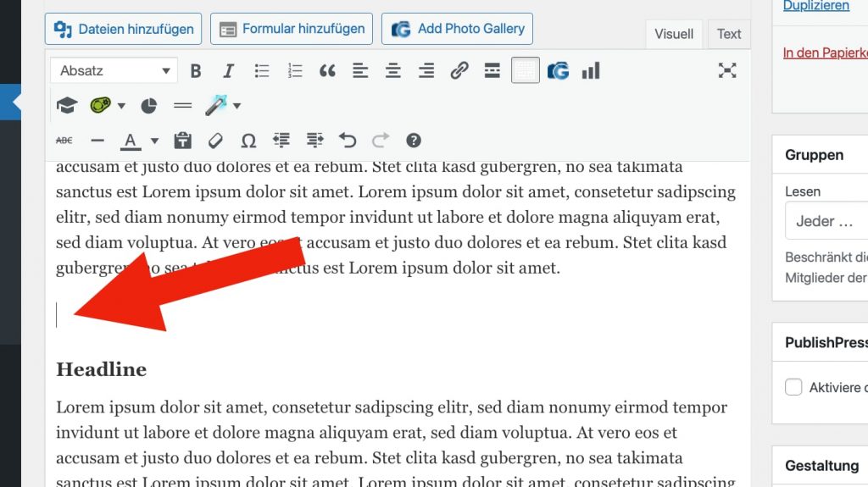The width and height of the screenshot is (868, 487).
Task: Click the insert link icon
Action: point(459,71)
